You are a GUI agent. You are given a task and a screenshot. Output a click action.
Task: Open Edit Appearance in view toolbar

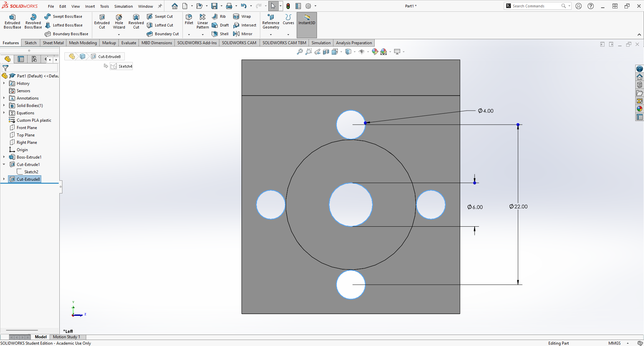tap(375, 52)
